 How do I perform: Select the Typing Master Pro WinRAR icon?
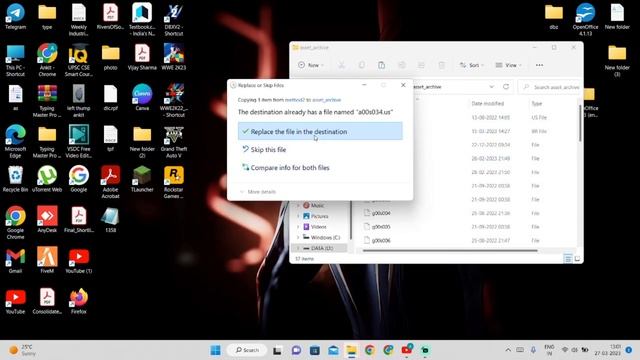point(47,101)
